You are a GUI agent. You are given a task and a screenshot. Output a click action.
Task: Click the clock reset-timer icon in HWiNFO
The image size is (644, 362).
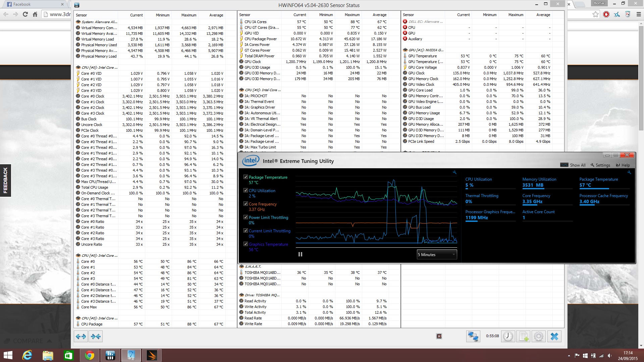[508, 336]
